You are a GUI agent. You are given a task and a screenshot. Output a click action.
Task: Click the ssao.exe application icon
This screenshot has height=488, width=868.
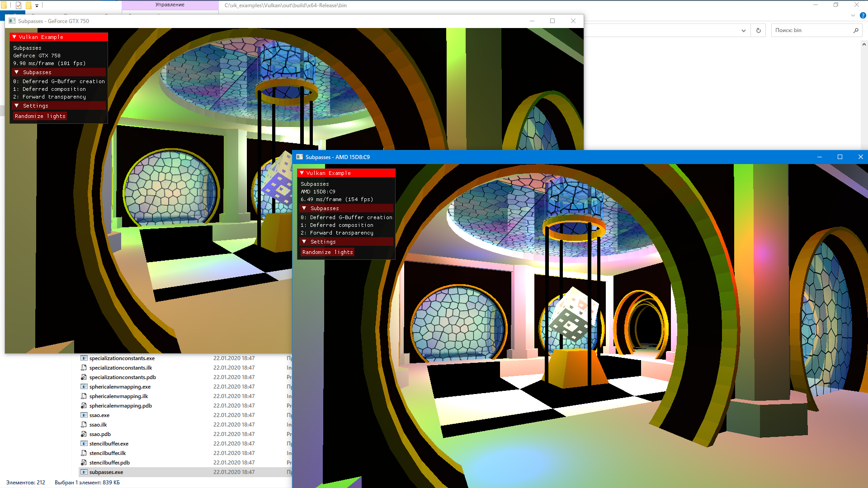pos(84,415)
